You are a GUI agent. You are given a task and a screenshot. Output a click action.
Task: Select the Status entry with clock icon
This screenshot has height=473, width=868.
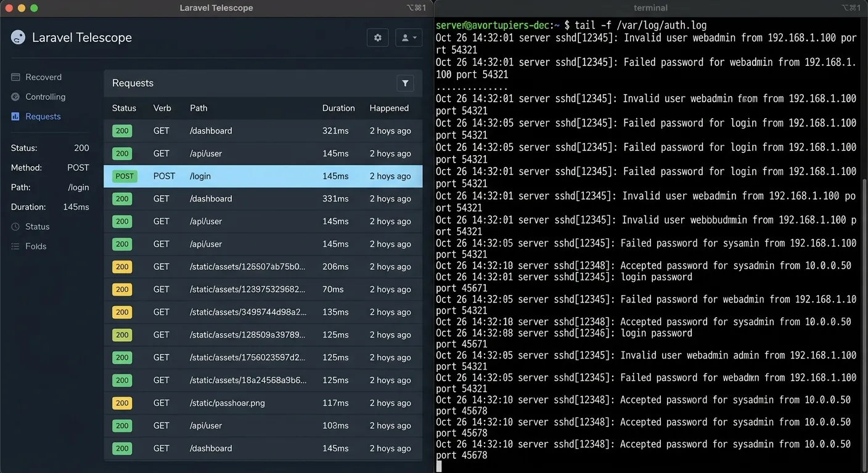37,227
